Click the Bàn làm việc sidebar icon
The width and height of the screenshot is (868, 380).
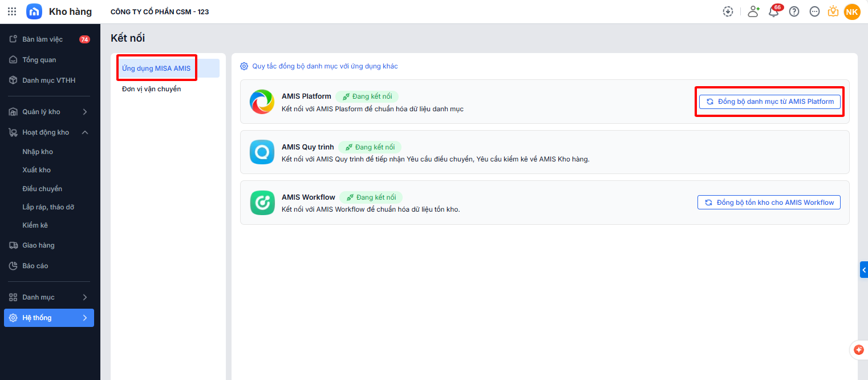[13, 39]
